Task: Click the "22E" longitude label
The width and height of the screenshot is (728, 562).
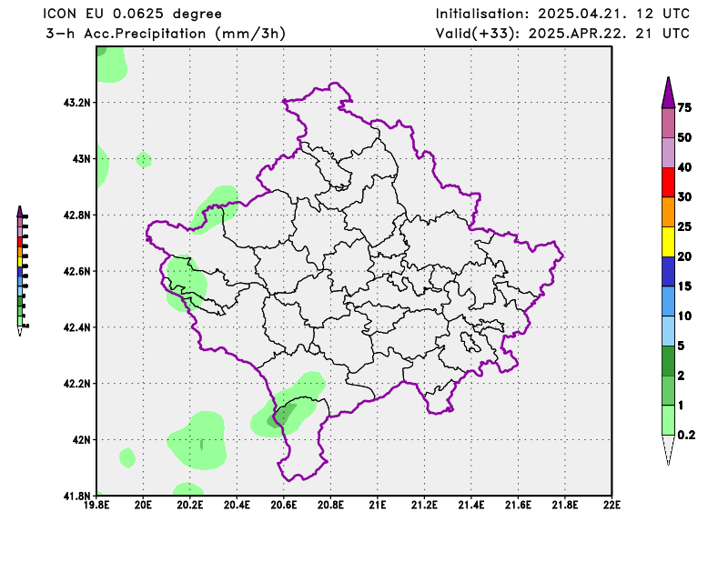Action: [612, 505]
